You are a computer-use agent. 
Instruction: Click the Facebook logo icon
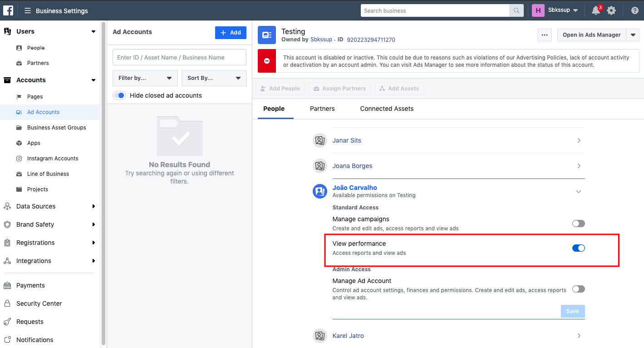click(x=8, y=10)
